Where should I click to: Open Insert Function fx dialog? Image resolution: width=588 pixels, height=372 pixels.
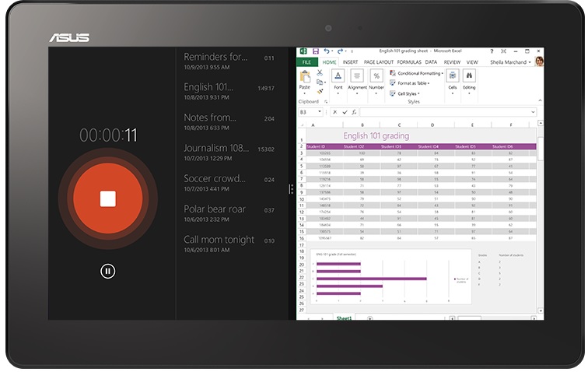coord(354,112)
